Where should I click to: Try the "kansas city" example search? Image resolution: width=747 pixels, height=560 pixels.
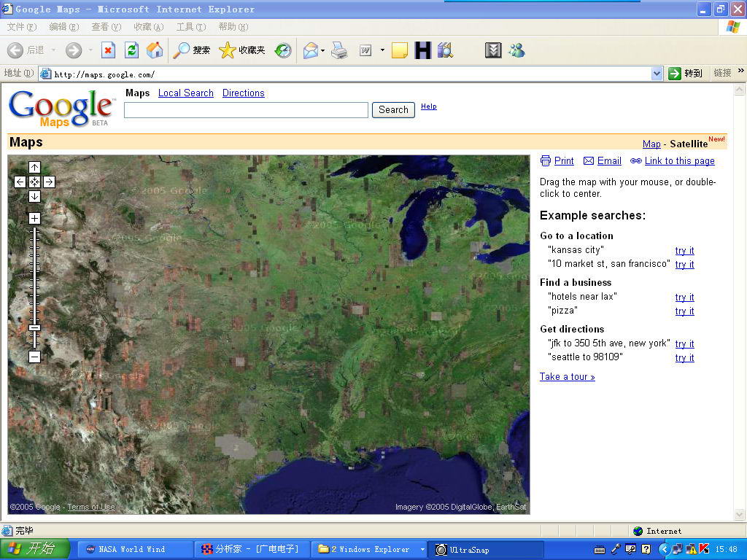click(x=684, y=250)
